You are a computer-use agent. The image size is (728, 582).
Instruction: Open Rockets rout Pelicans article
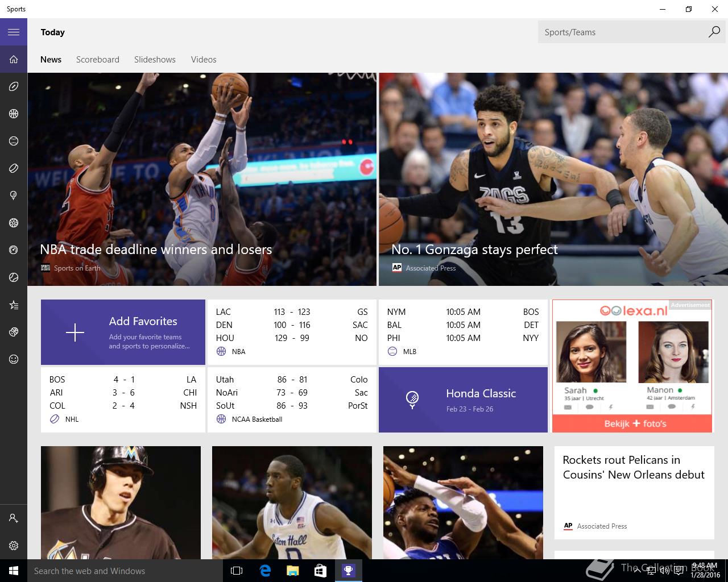point(634,492)
